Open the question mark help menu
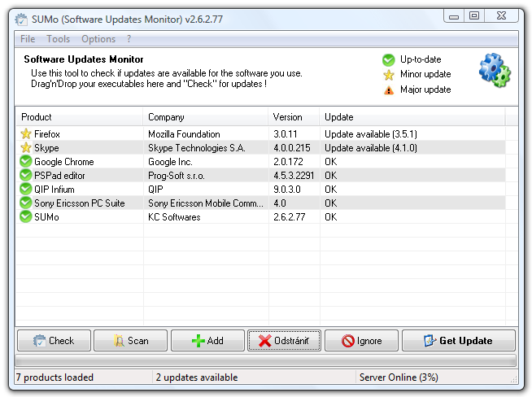This screenshot has height=397, width=532. click(129, 39)
